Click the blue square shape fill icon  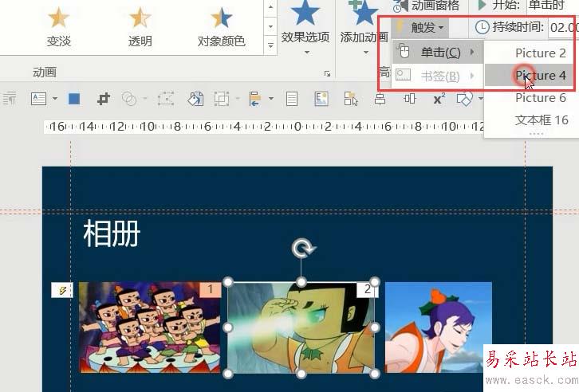(x=74, y=99)
